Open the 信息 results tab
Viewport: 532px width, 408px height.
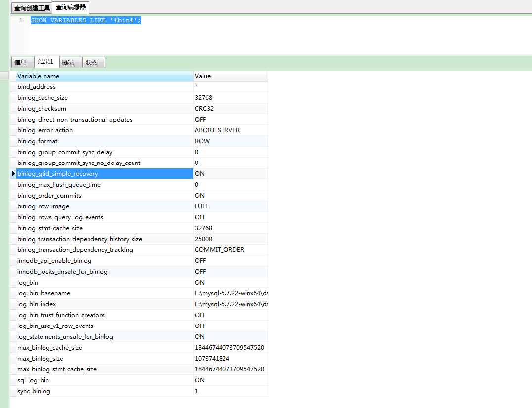[x=20, y=62]
